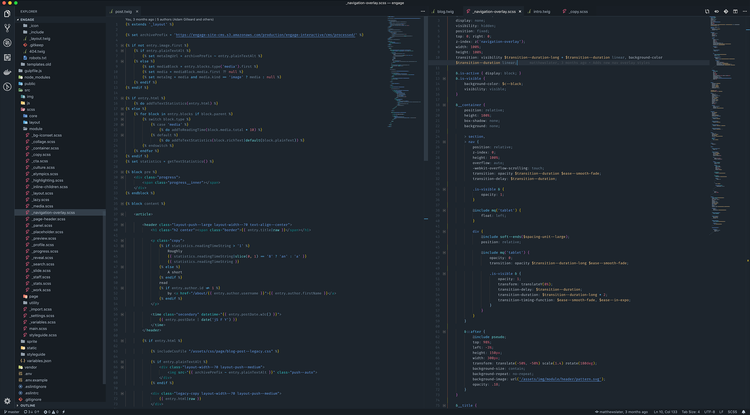Click the UTF-8 encoding indicator
Image resolution: width=750 pixels, height=415 pixels.
pyautogui.click(x=709, y=412)
